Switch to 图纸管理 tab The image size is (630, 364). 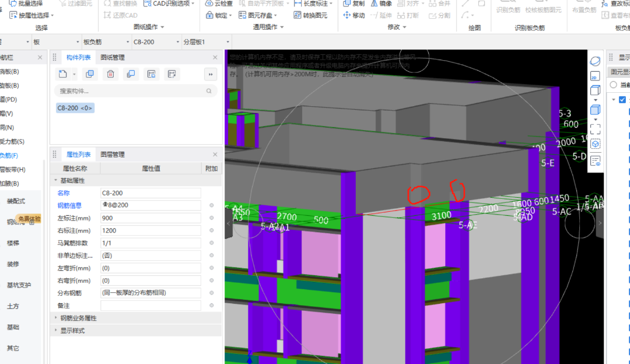point(113,57)
